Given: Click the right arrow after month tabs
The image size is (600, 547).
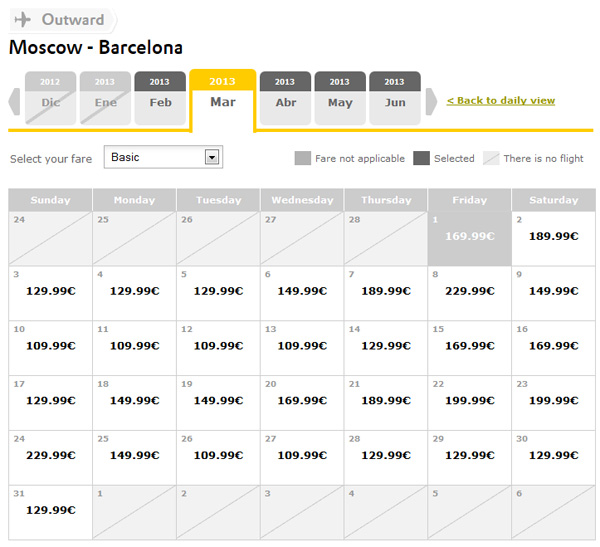Looking at the screenshot, I should [x=431, y=101].
